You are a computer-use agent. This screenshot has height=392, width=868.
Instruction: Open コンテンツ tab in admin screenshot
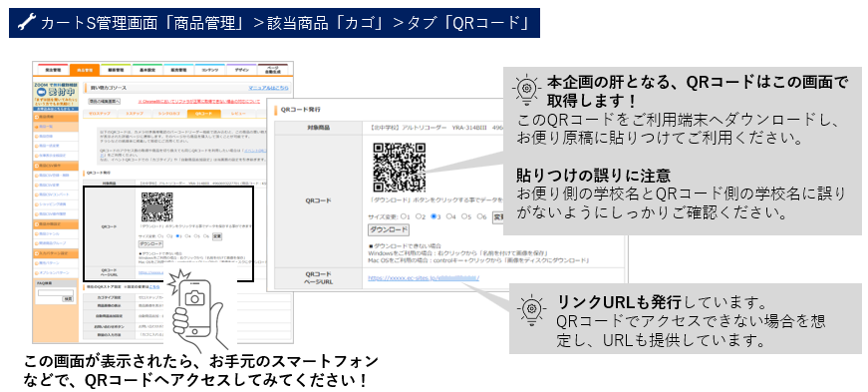(210, 70)
